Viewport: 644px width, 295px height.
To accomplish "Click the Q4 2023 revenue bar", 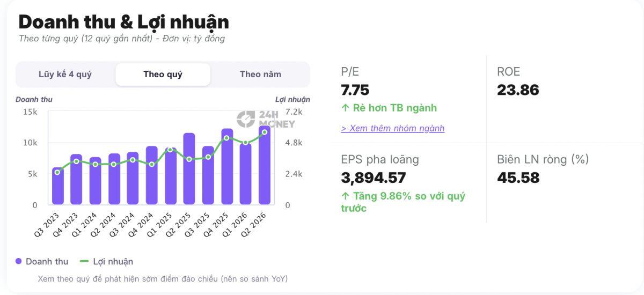I will tap(76, 180).
